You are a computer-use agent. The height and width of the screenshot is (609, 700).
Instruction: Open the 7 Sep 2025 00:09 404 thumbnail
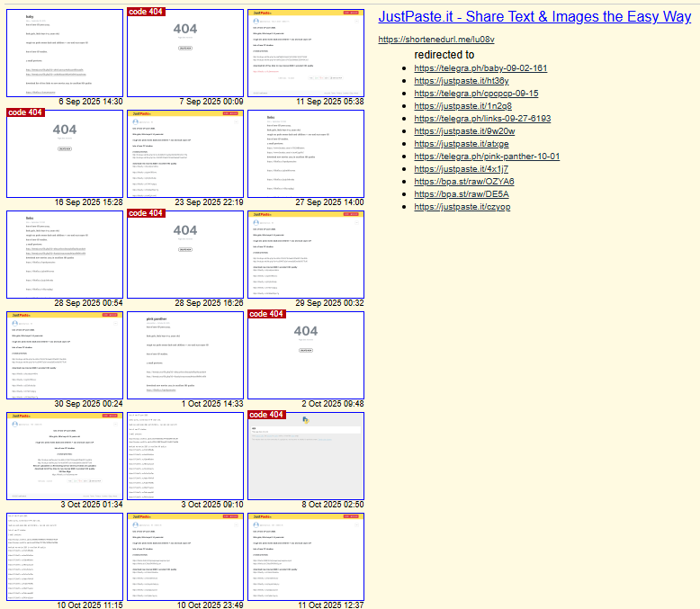185,53
